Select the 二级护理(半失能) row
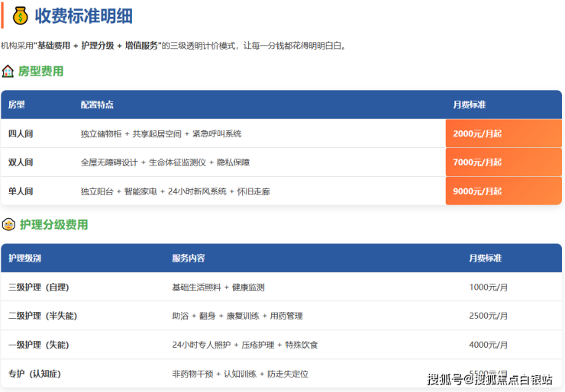This screenshot has height=392, width=565. coord(42,316)
